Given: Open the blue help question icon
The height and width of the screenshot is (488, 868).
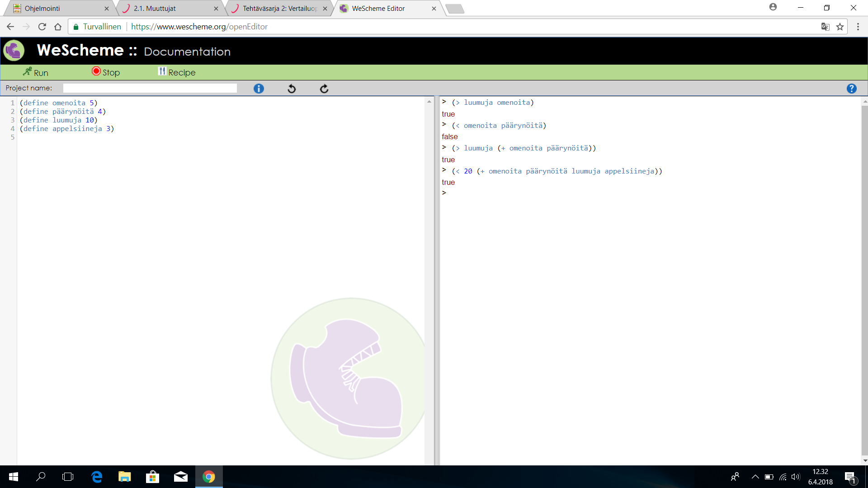Looking at the screenshot, I should [851, 89].
